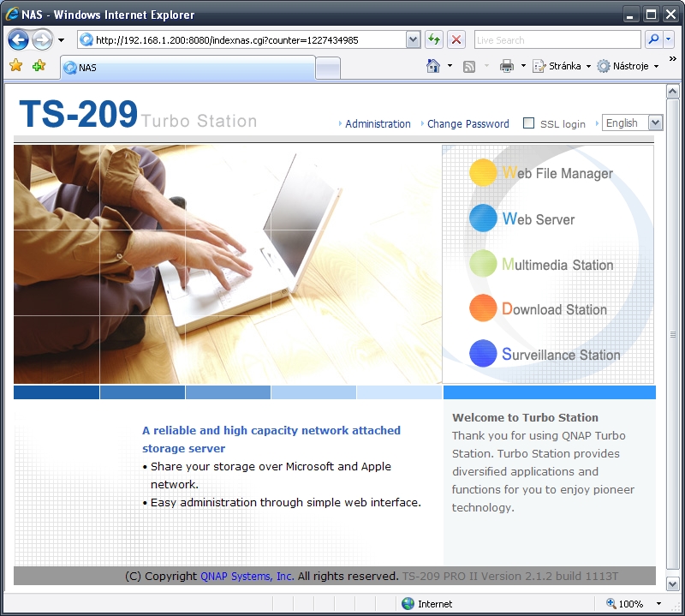Open the search provider options dropdown

(x=669, y=39)
